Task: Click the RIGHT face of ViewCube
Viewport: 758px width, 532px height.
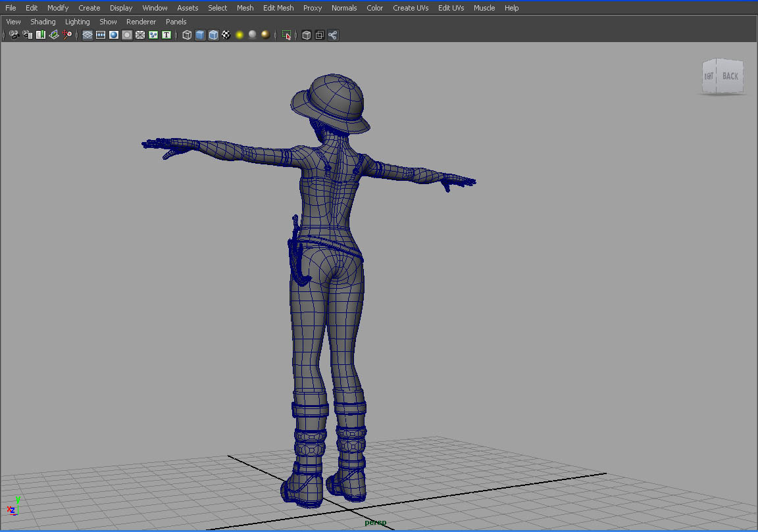Action: click(709, 76)
